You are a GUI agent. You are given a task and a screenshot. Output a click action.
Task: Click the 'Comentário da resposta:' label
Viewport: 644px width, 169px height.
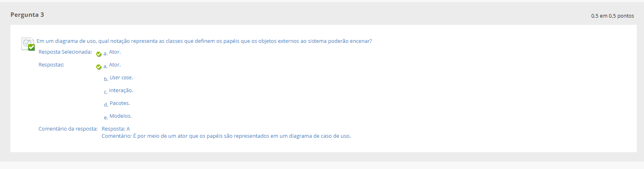pos(68,129)
